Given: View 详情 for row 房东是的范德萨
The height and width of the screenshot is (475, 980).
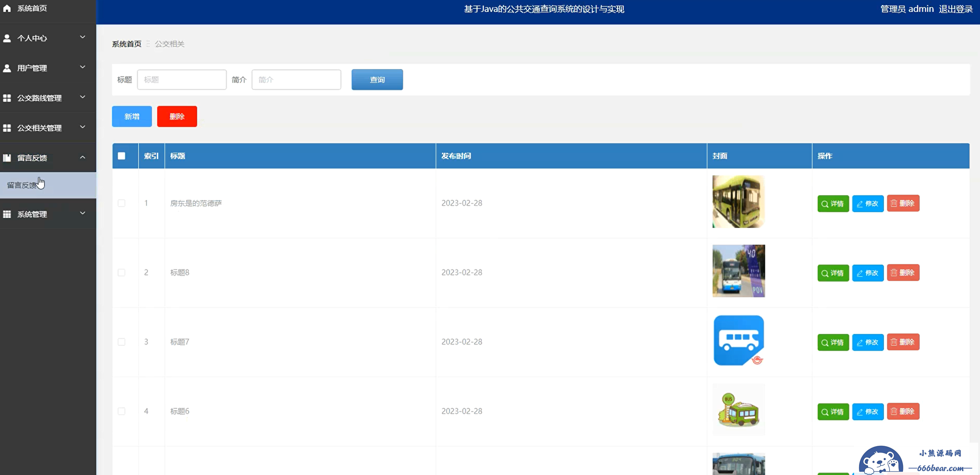Looking at the screenshot, I should click(x=833, y=204).
